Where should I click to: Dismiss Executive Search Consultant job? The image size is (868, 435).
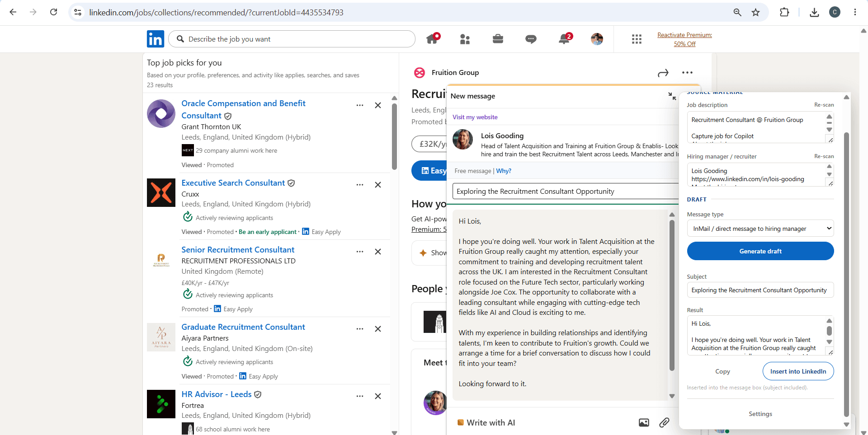pyautogui.click(x=378, y=185)
